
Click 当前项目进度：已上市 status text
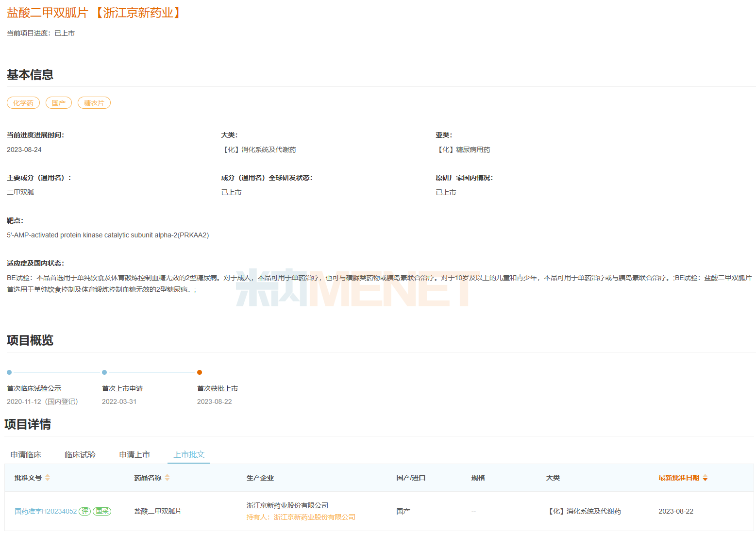point(41,33)
